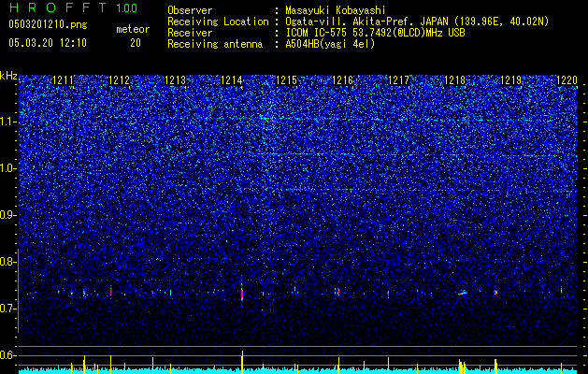Click the Observer label
The image size is (588, 374).
(x=190, y=10)
